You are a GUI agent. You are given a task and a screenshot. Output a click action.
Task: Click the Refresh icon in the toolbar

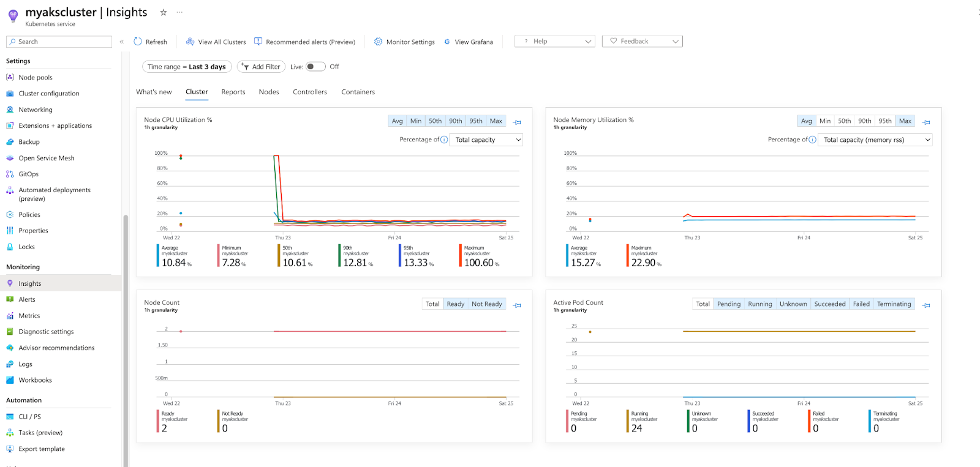(x=138, y=42)
